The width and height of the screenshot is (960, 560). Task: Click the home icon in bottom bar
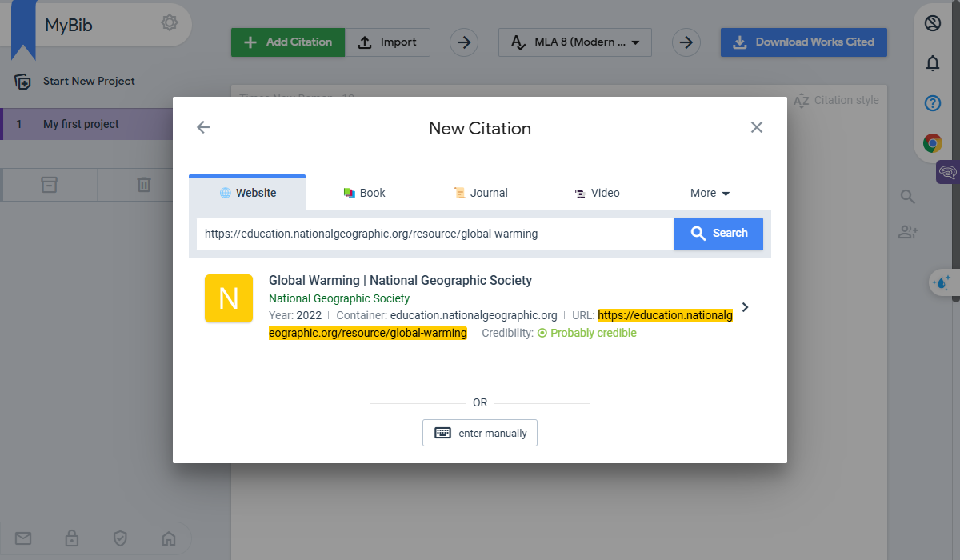point(168,538)
